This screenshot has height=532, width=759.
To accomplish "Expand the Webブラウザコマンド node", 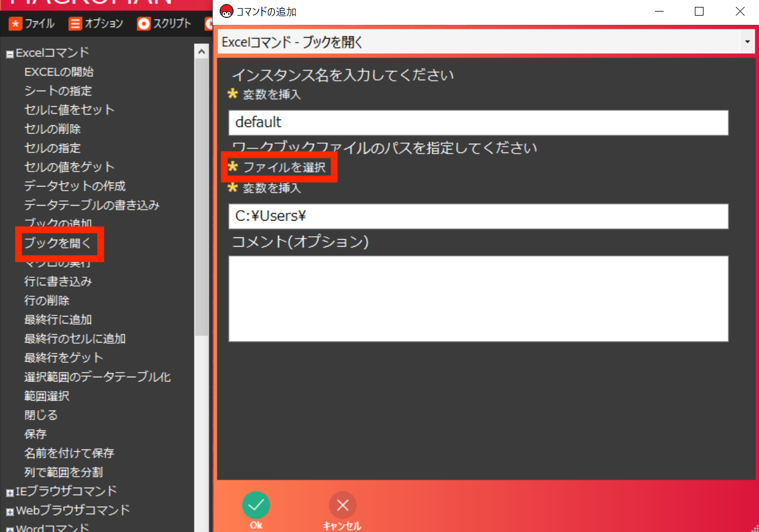I will 9,512.
